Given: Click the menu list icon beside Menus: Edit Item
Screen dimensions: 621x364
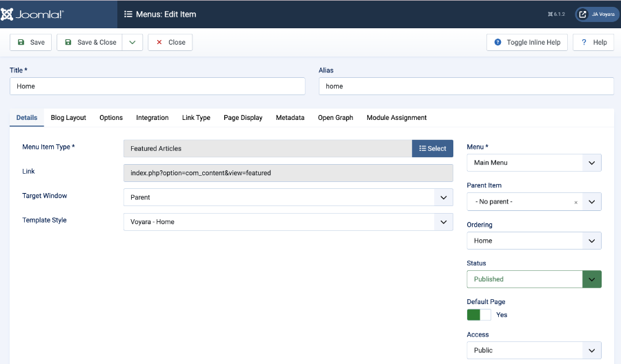Looking at the screenshot, I should coord(128,14).
